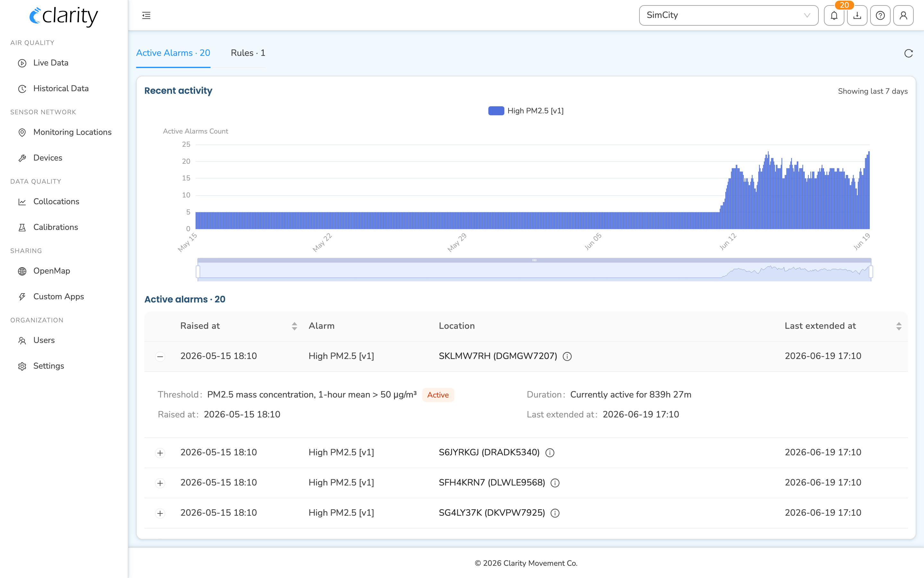Expand the S6JYRKGJ alarm row
The image size is (924, 578).
[x=160, y=453]
